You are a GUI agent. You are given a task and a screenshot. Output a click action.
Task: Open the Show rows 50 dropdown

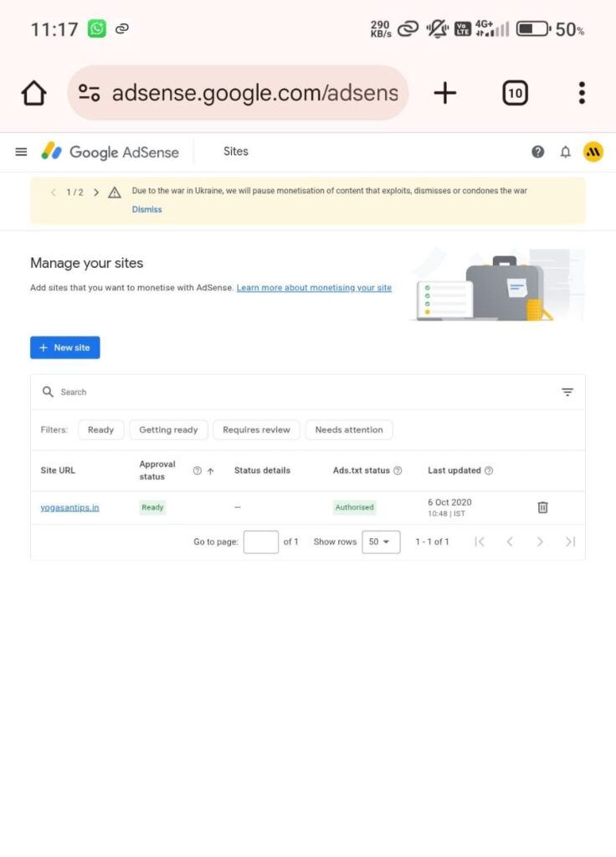coord(381,541)
